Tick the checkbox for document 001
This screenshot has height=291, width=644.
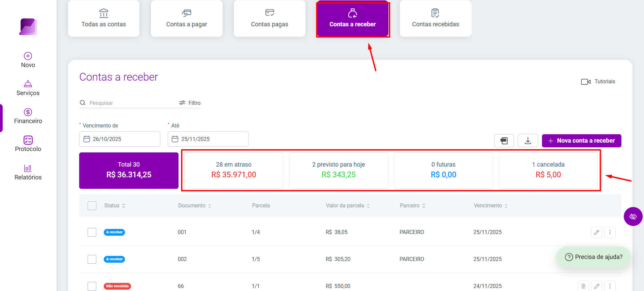pos(92,232)
